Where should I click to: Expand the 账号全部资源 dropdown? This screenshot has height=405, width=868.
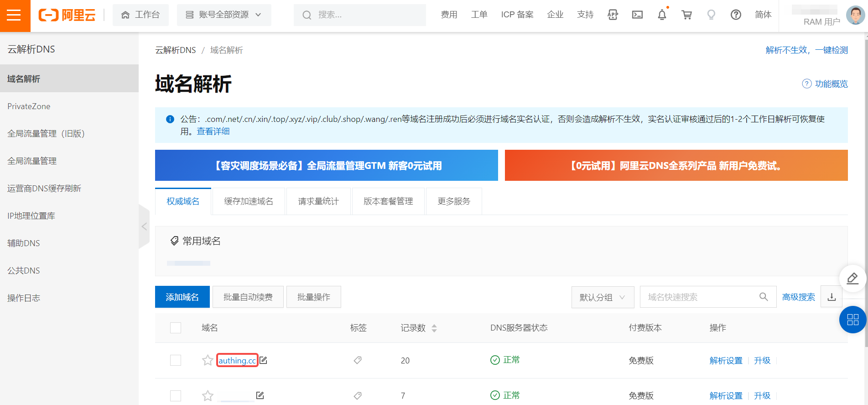click(223, 15)
